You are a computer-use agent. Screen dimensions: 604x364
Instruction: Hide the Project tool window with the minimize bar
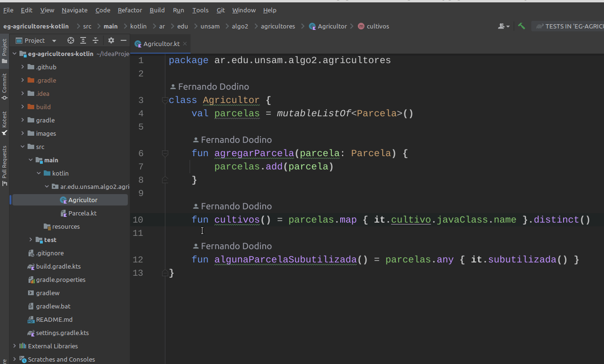pyautogui.click(x=123, y=40)
